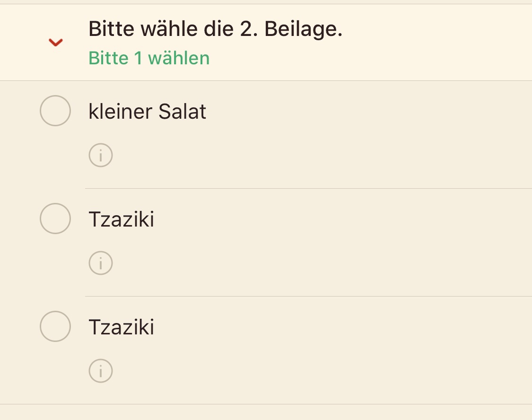Click empty area of the middle Tzaziki row

(x=355, y=219)
